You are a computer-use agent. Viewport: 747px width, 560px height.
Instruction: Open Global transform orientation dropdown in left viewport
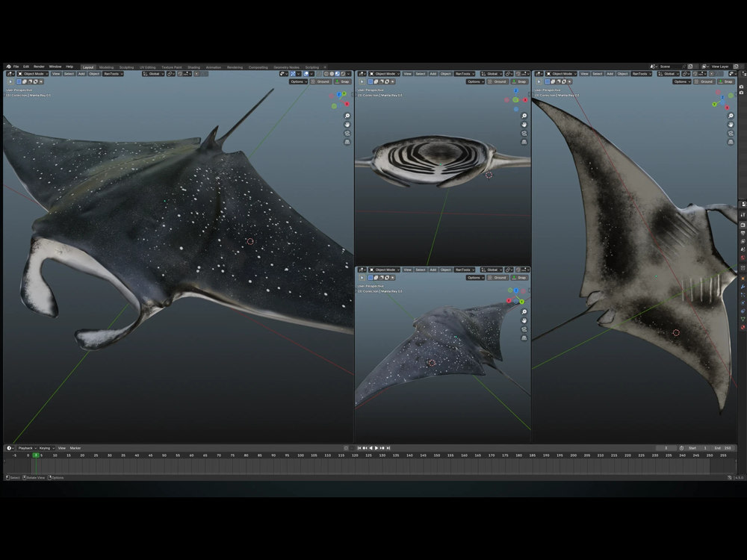(153, 74)
